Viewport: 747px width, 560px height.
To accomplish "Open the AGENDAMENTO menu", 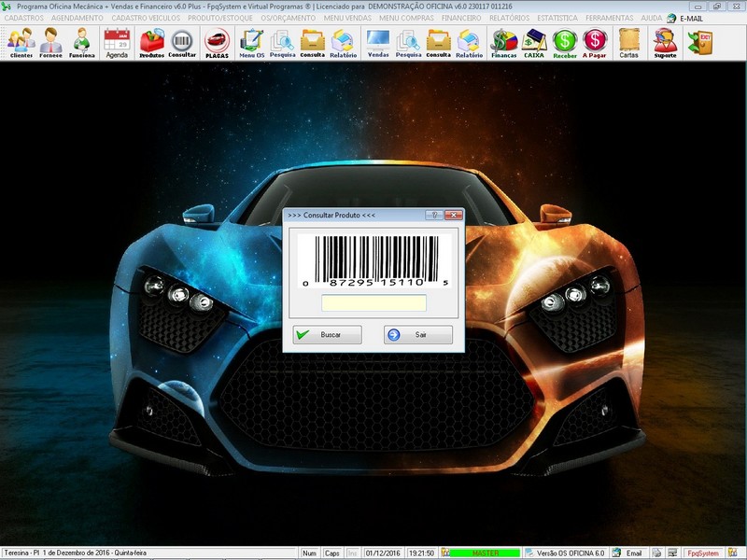I will 78,18.
